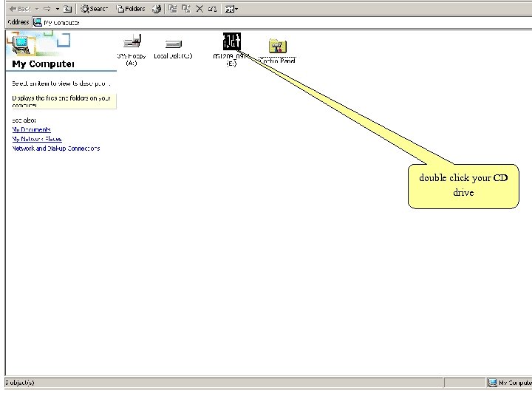This screenshot has height=399, width=532.
Task: Select the Control Panel icon
Action: [x=278, y=51]
